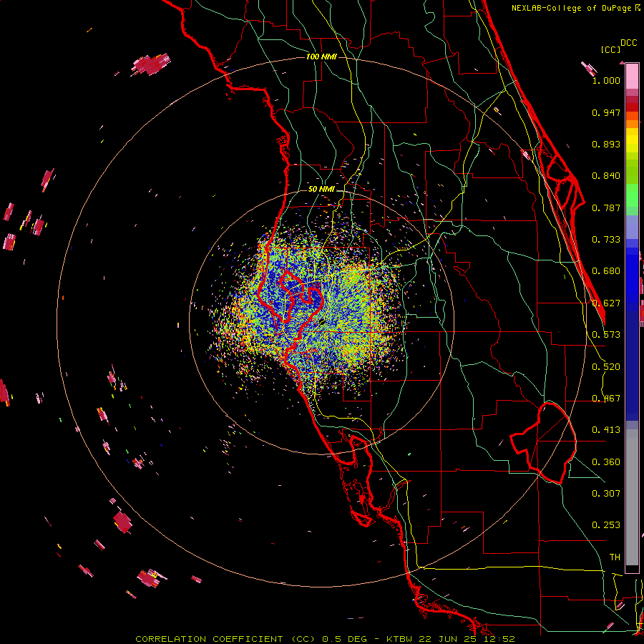Screen dimensions: 644x644
Task: Click the 100 NMI range ring label
Action: 321,57
